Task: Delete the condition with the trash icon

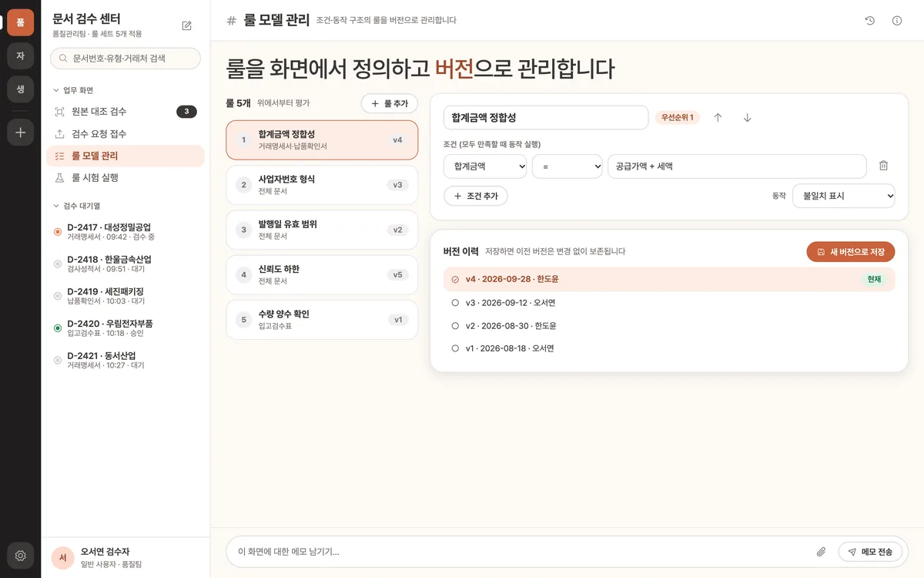Action: tap(883, 166)
